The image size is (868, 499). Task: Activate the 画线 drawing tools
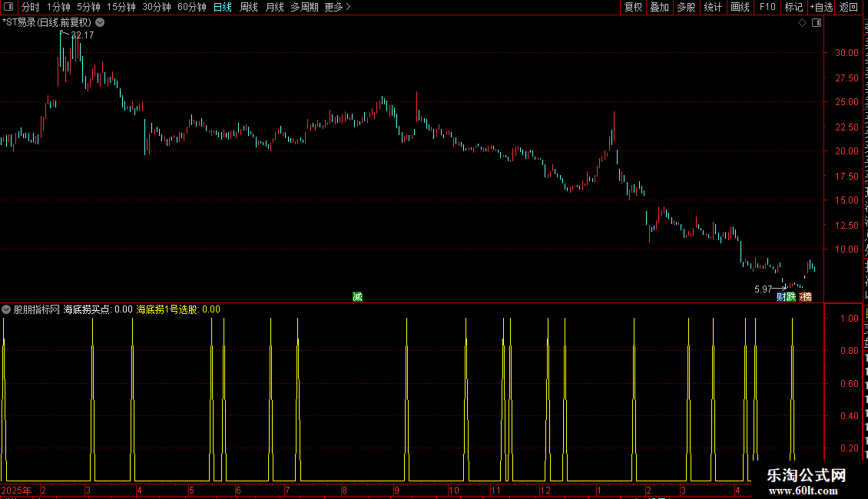click(740, 7)
